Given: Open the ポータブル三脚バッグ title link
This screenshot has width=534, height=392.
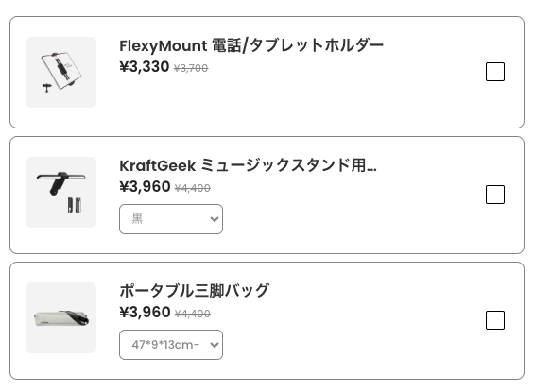Looking at the screenshot, I should (x=195, y=291).
